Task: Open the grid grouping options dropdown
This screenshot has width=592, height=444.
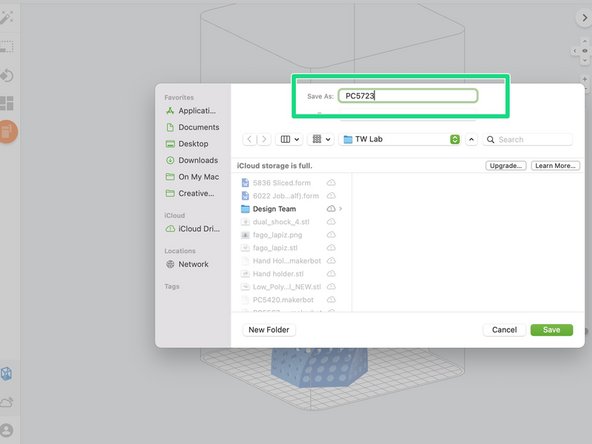Action: coord(321,139)
